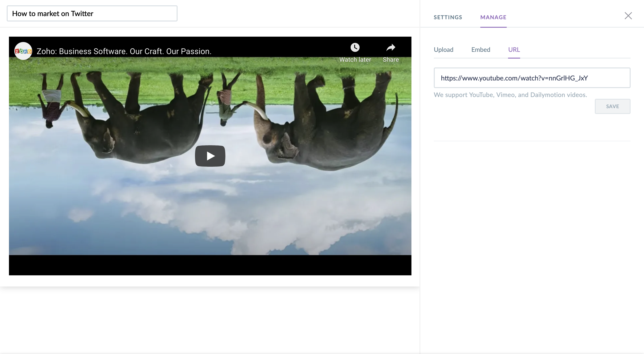Play the Zoho YouTube video
Screen dimensions: 644x354
coord(210,156)
